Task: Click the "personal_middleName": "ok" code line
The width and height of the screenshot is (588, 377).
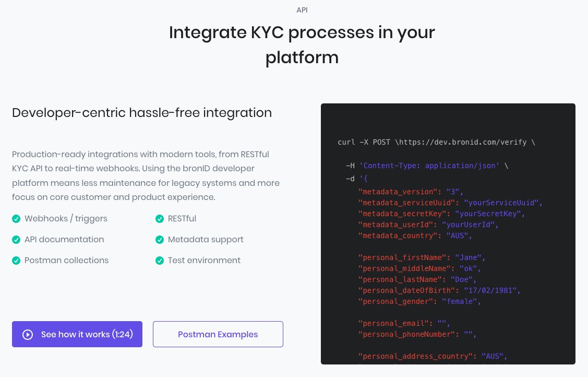Action: pyautogui.click(x=419, y=268)
